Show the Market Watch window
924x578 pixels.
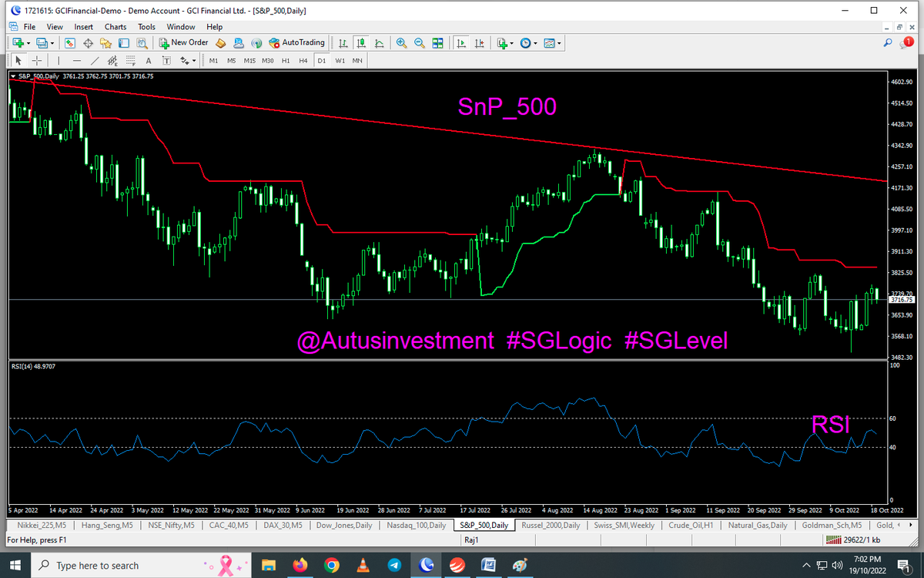[x=70, y=43]
